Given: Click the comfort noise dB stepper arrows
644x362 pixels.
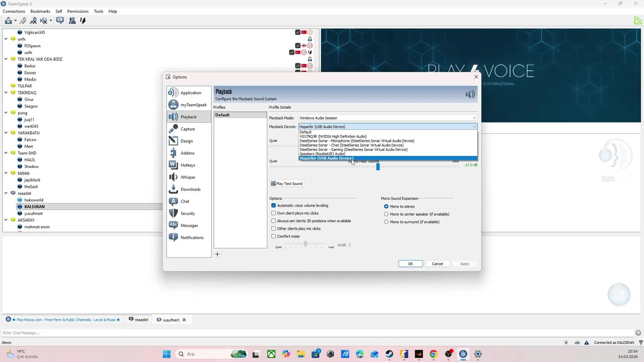Looking at the screenshot, I should coord(350,245).
